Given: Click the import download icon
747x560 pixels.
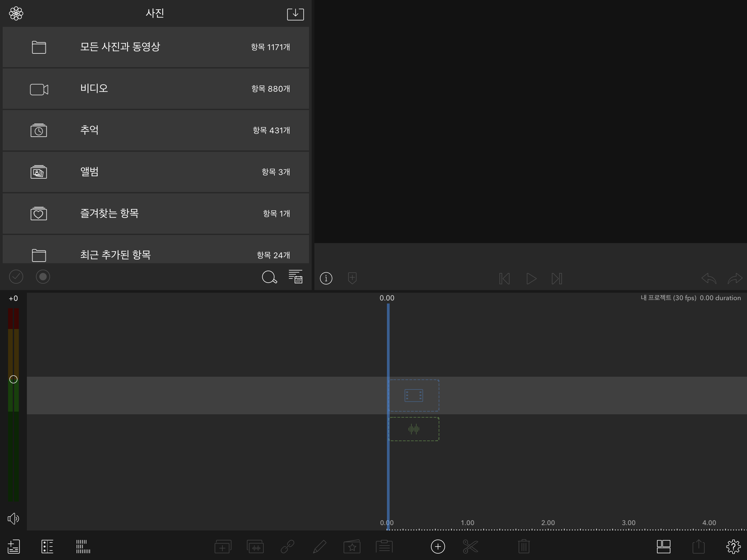Looking at the screenshot, I should [295, 14].
